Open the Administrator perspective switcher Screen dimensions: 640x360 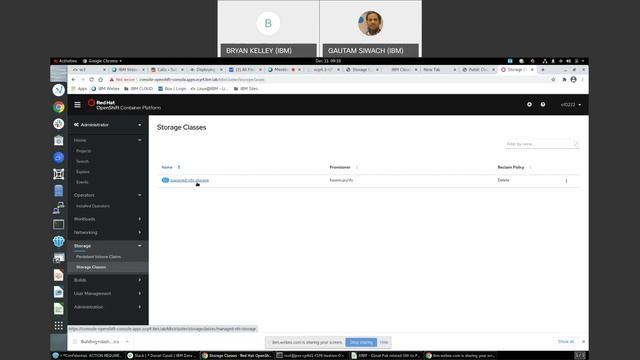(108, 125)
